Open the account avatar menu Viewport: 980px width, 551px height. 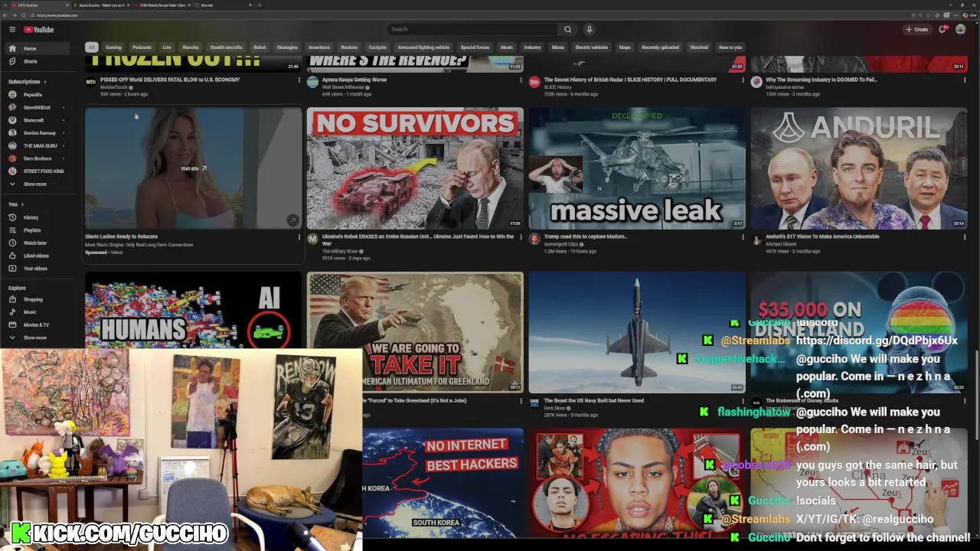[x=960, y=29]
